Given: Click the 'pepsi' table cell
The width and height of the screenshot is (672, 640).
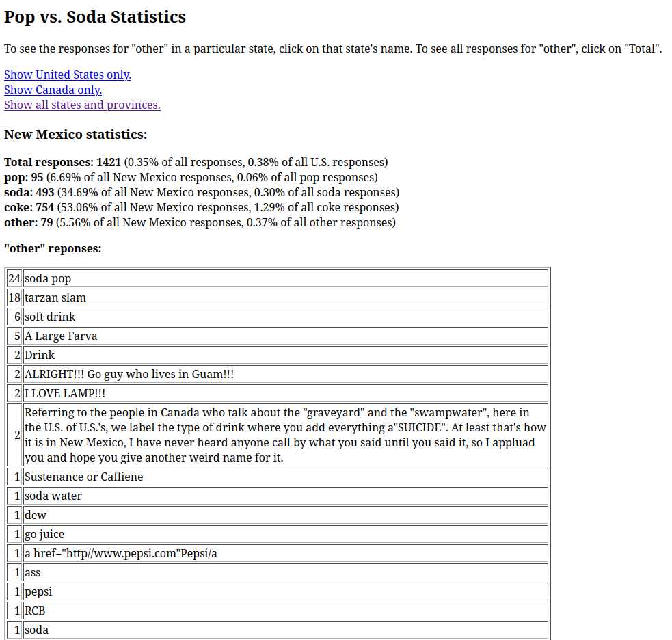Looking at the screenshot, I should pos(286,591).
